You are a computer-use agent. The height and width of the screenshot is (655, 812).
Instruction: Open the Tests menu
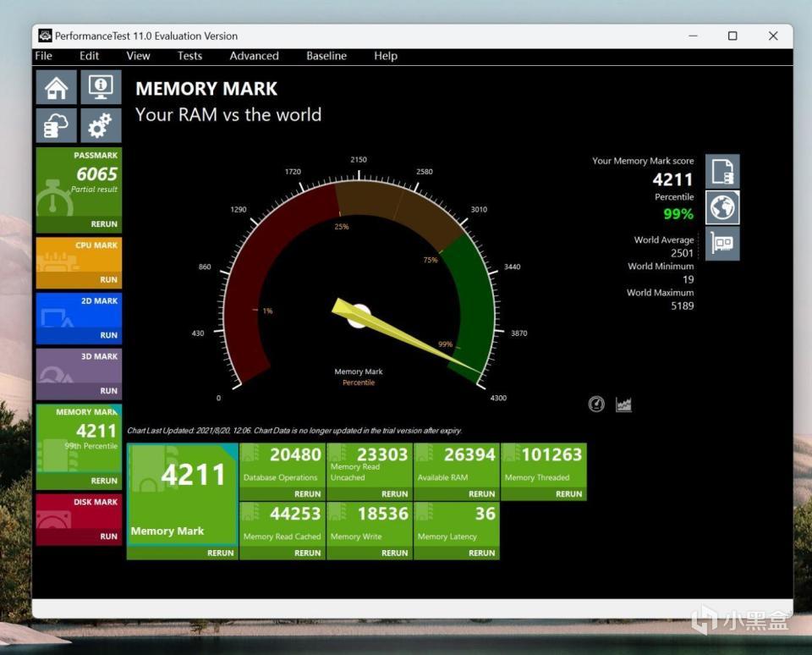pyautogui.click(x=189, y=56)
